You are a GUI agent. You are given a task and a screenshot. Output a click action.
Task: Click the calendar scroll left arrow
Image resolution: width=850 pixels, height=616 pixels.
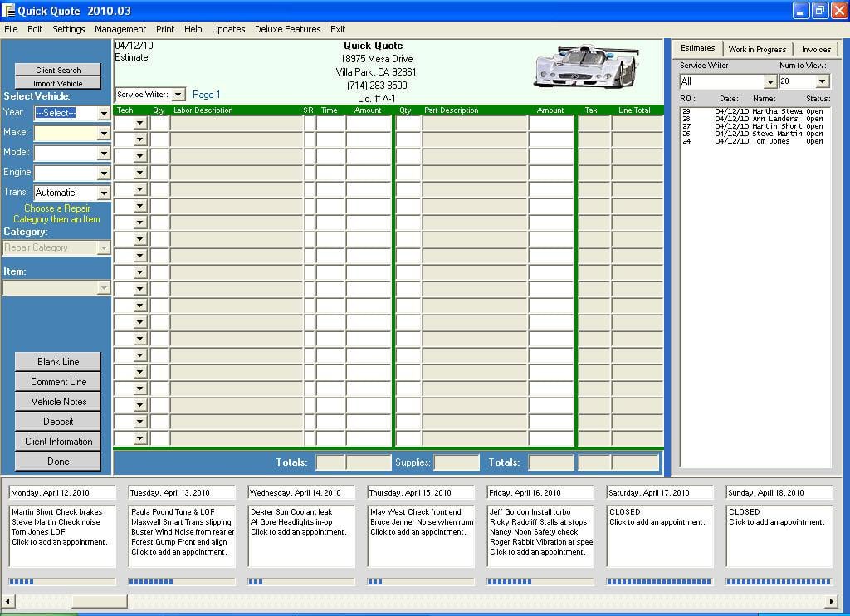[8, 601]
